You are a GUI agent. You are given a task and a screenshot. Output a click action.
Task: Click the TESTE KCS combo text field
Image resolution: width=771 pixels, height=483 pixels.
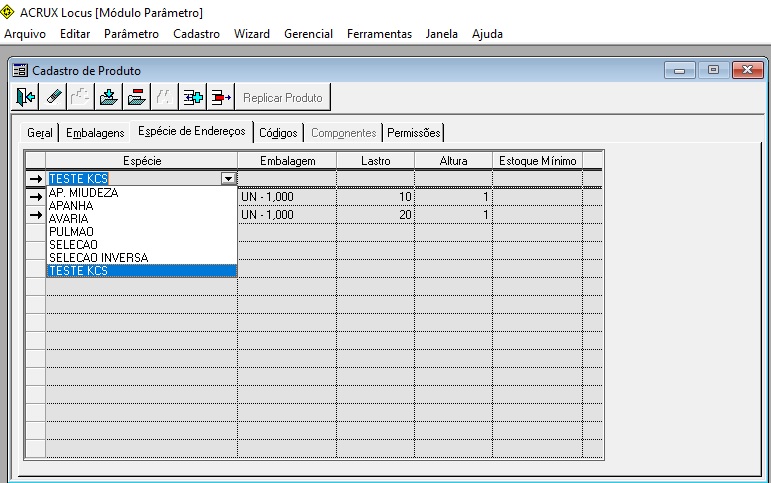134,179
